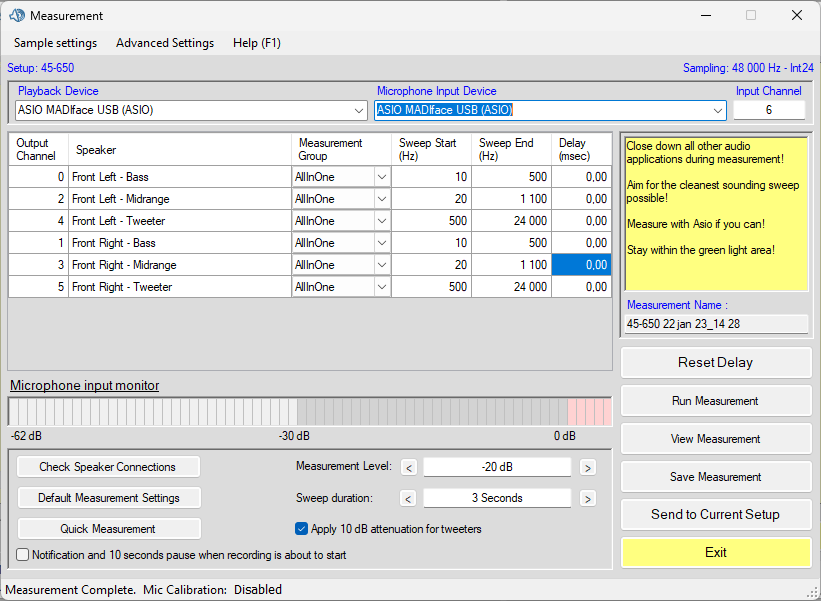Screen dimensions: 821x601
Task: Open the Playback Device dropdown
Action: pos(359,111)
